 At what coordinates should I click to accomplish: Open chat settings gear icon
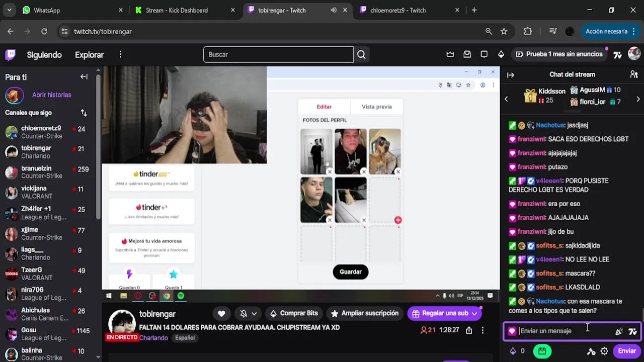click(604, 351)
